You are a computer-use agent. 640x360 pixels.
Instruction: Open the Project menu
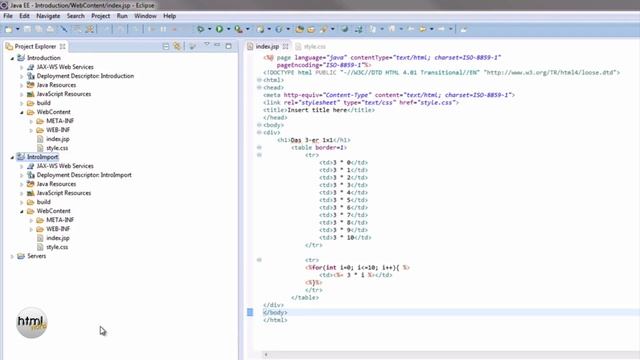tap(100, 16)
